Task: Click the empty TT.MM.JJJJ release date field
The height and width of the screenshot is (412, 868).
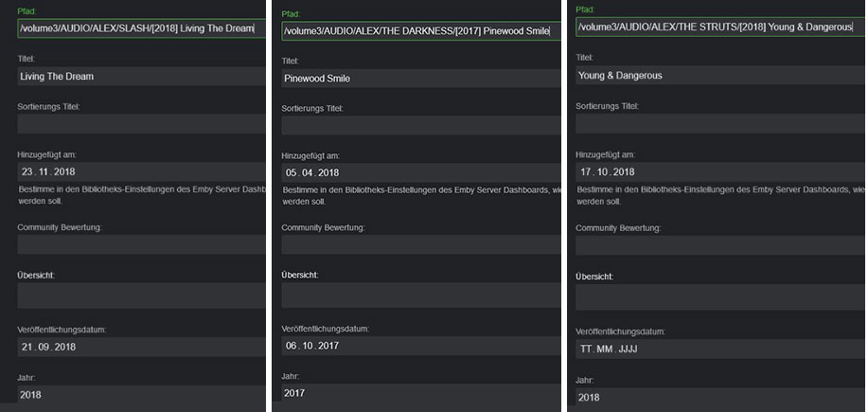Action: 717,349
